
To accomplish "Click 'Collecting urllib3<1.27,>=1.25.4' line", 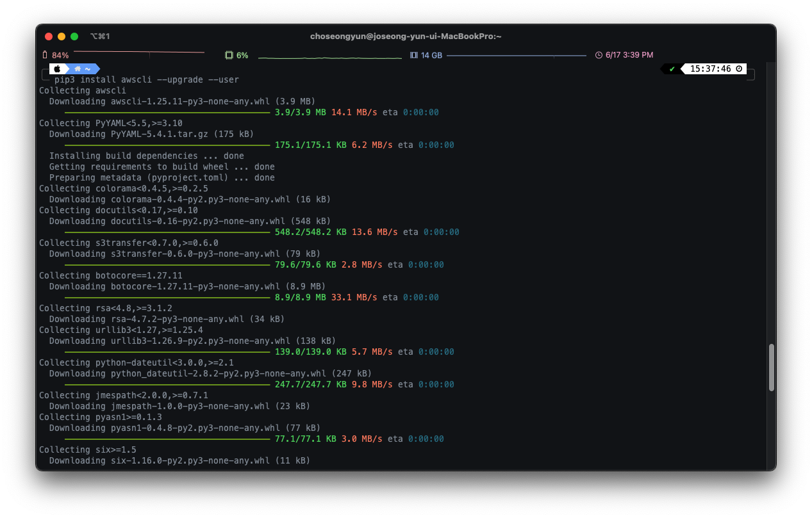I will tap(121, 330).
